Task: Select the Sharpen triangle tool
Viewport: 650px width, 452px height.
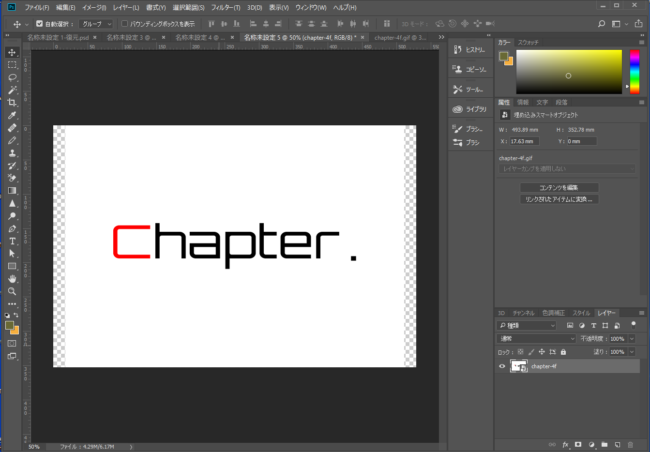Action: click(12, 204)
